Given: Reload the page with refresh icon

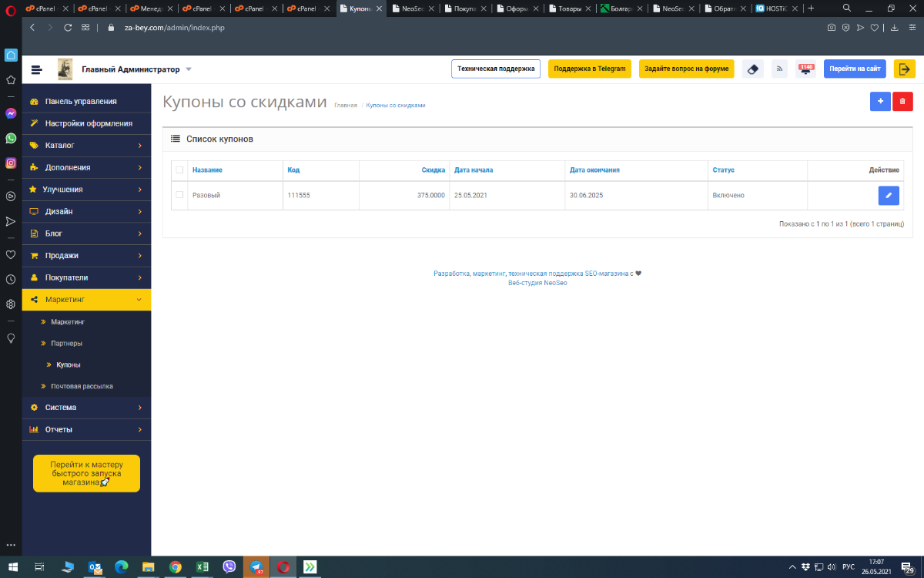Looking at the screenshot, I should tap(68, 27).
